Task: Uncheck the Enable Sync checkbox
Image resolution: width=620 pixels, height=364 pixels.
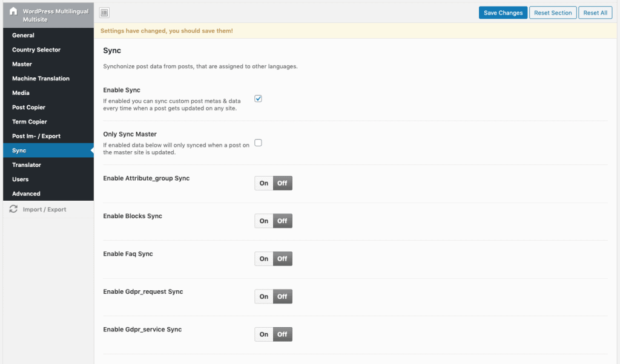Action: pos(258,99)
